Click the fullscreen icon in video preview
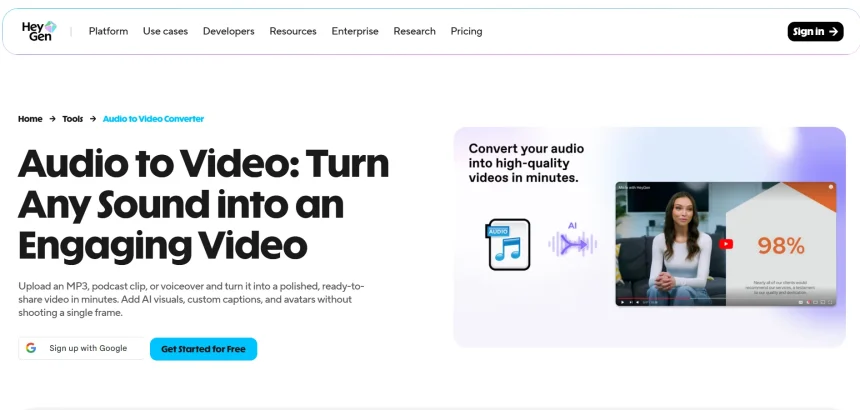The width and height of the screenshot is (860, 410). [x=830, y=302]
